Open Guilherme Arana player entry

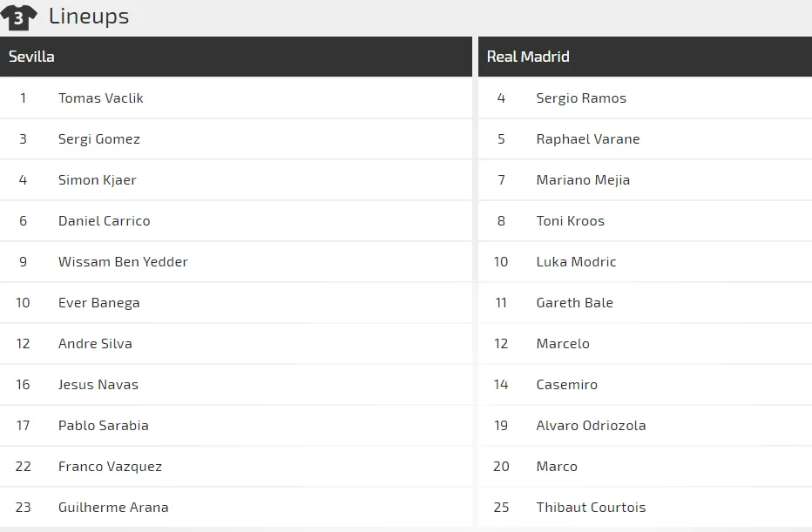click(x=113, y=507)
